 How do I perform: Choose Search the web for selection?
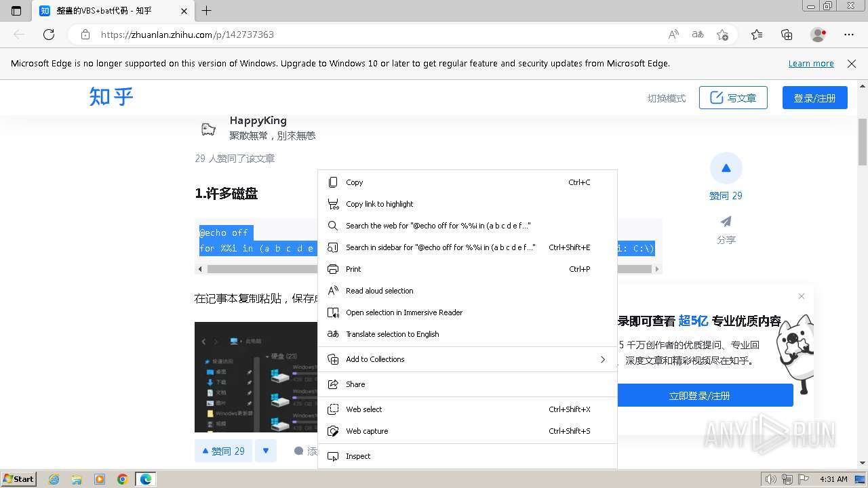click(467, 226)
